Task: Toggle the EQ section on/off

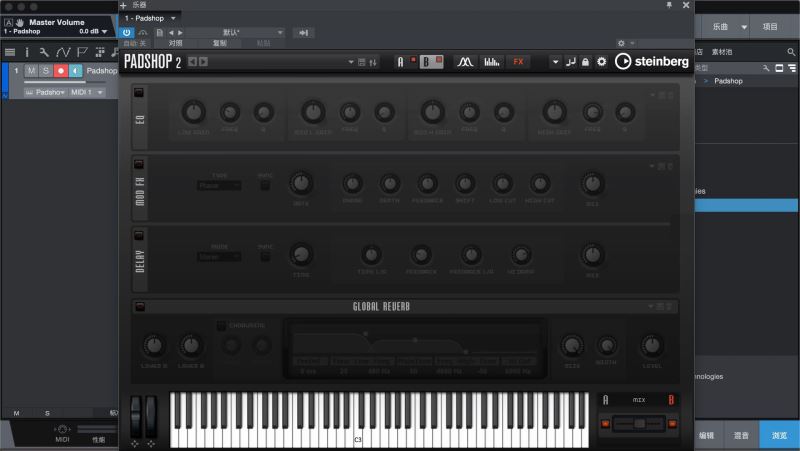Action: click(139, 92)
